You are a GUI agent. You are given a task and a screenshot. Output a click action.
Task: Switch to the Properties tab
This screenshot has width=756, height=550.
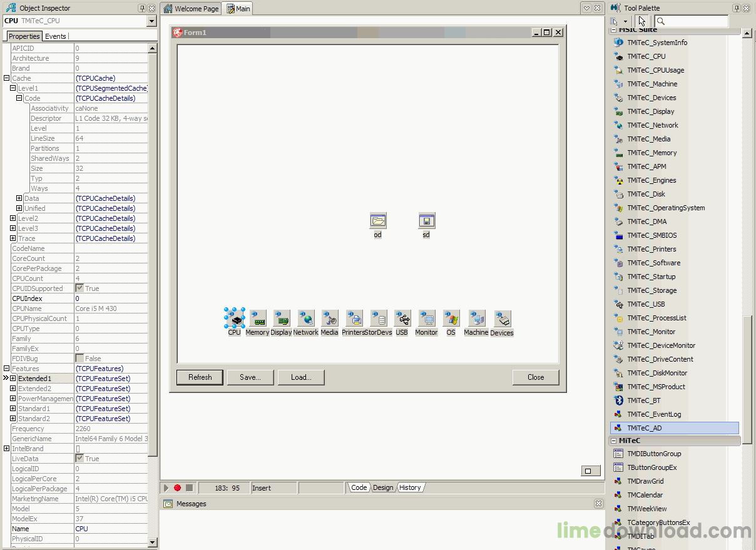[x=24, y=36]
